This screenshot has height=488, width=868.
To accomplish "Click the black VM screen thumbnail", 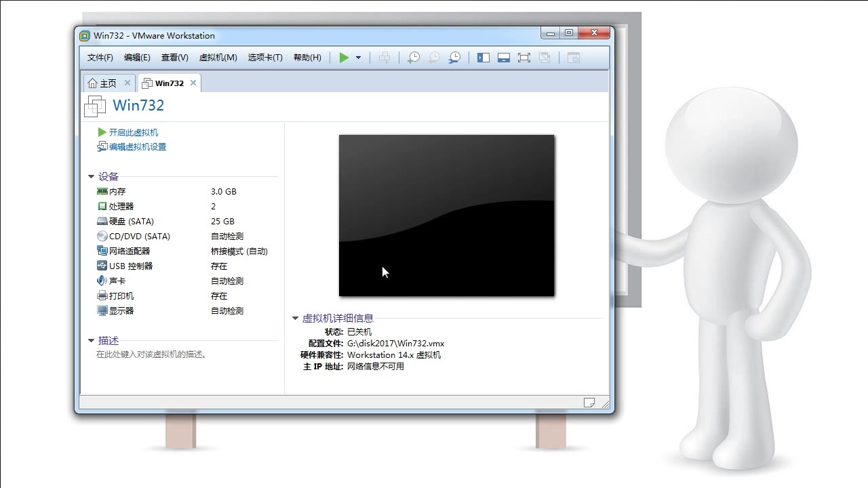I will (447, 216).
